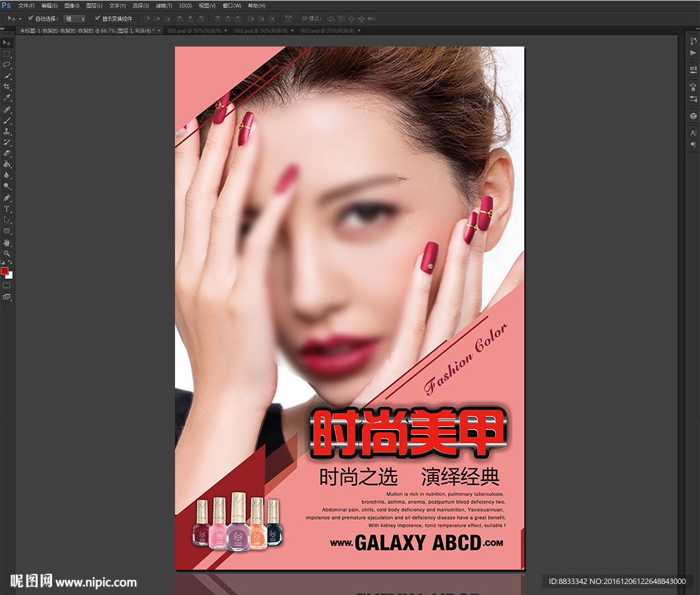Viewport: 700px width, 595px height.
Task: Toggle the show transform controls checkbox
Action: (97, 18)
